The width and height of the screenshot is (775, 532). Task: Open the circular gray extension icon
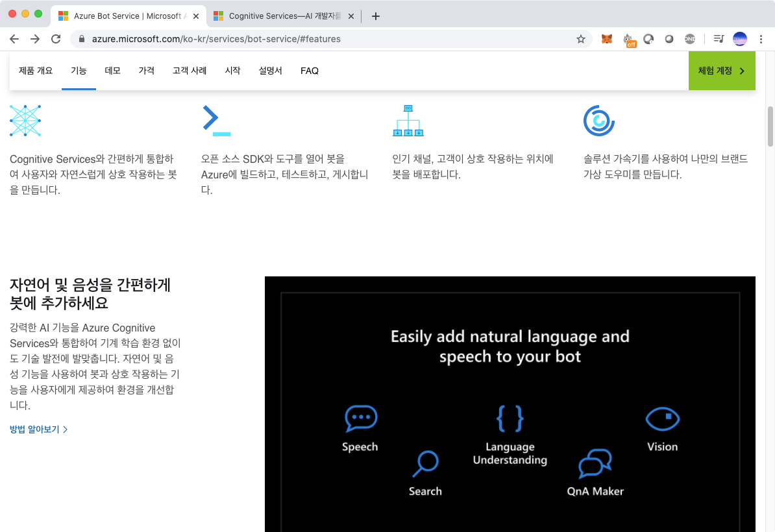click(x=648, y=39)
